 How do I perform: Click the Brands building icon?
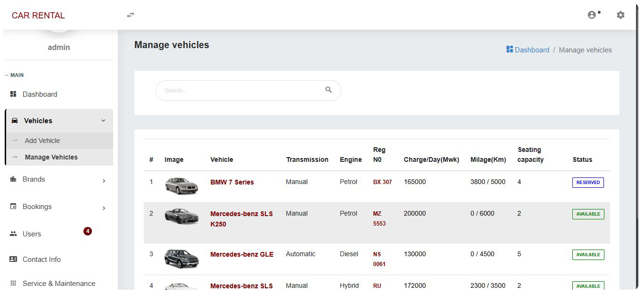click(13, 179)
